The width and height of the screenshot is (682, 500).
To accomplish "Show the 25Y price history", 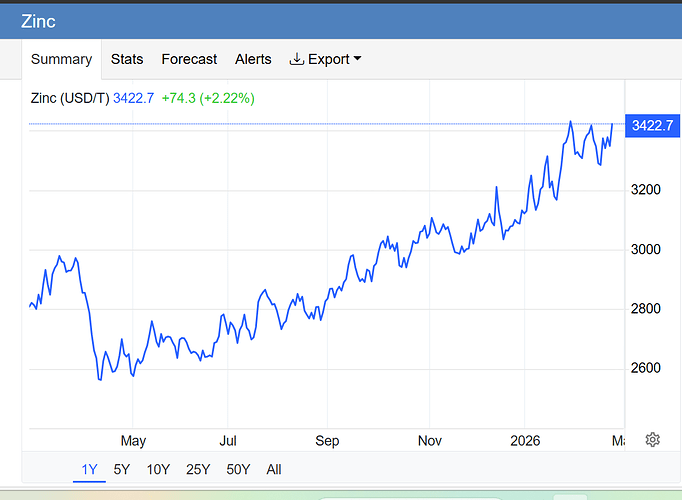I will pyautogui.click(x=198, y=469).
